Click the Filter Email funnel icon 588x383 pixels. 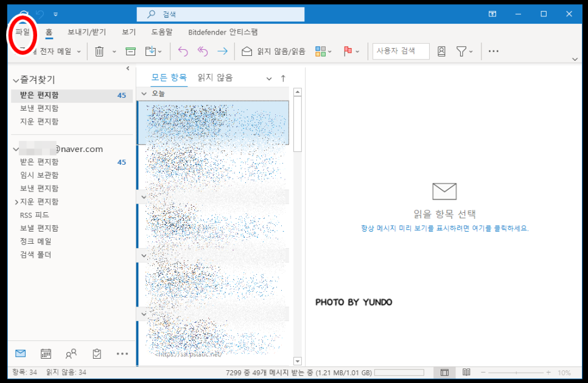click(461, 51)
